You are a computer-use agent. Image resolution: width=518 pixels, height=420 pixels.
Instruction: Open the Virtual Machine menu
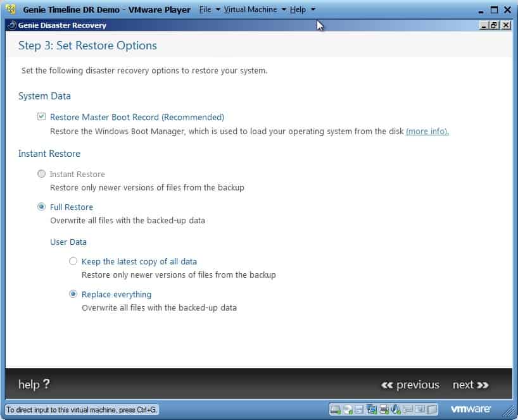[250, 9]
